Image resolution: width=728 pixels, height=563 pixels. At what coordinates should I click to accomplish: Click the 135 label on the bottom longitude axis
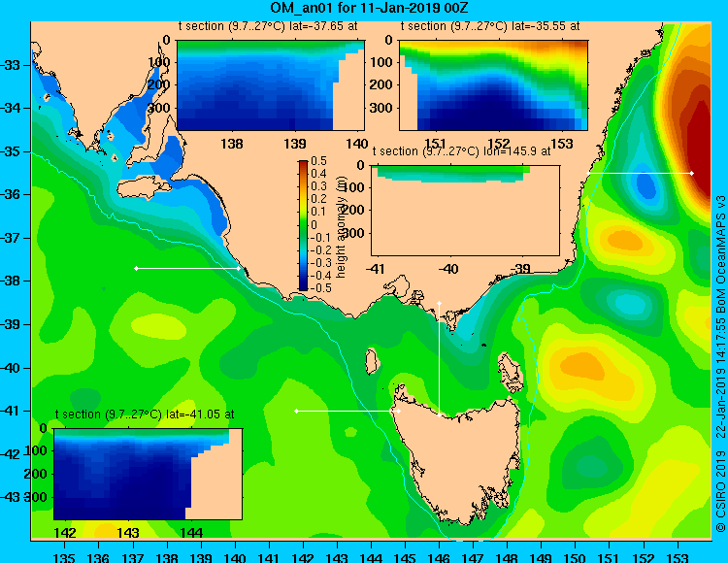click(64, 558)
